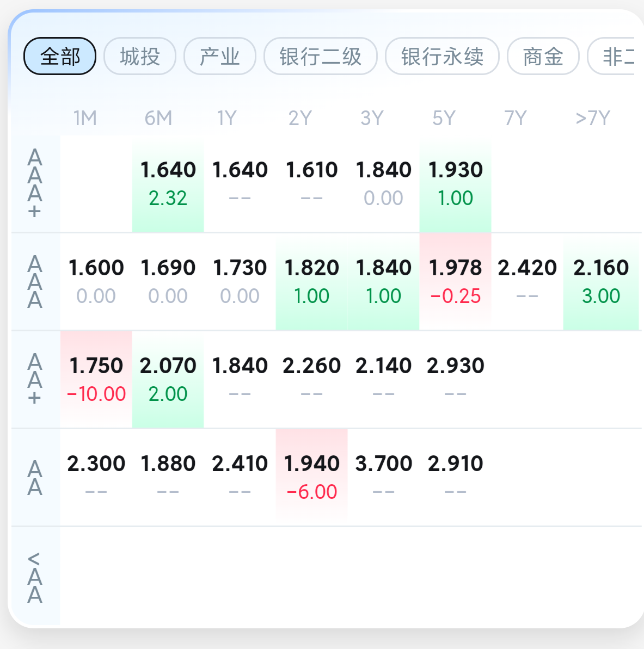Screen dimensions: 644x649
Task: Open the 银行二级 tab
Action: coord(321,56)
